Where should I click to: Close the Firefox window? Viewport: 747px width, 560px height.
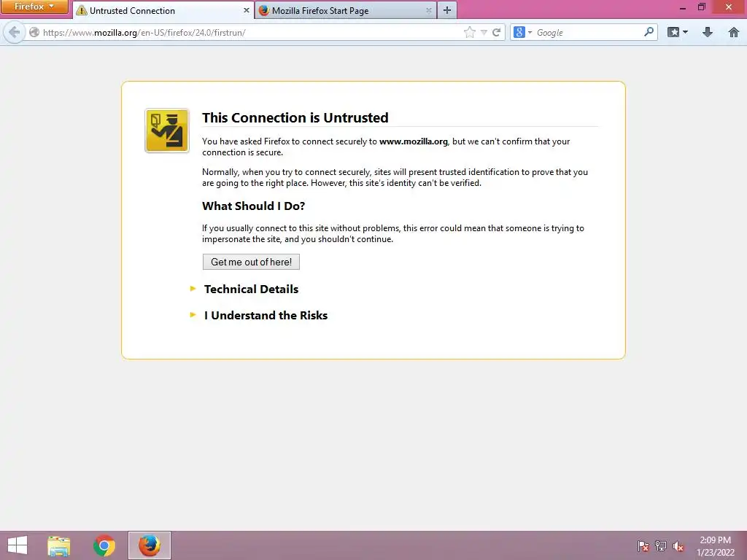(729, 7)
